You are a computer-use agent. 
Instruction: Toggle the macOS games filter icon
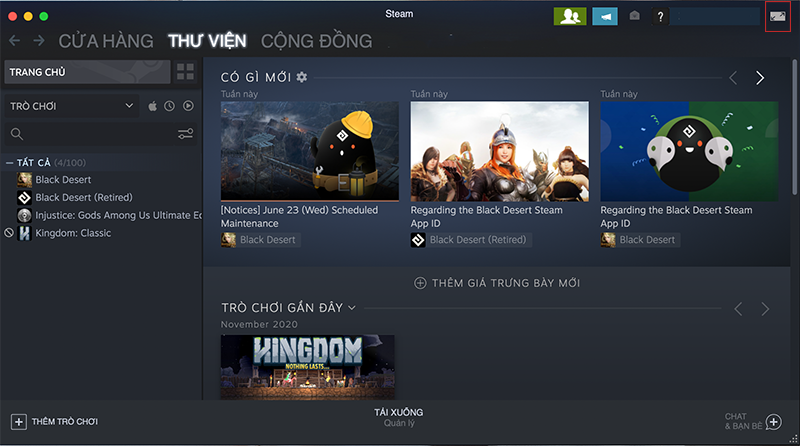(153, 106)
